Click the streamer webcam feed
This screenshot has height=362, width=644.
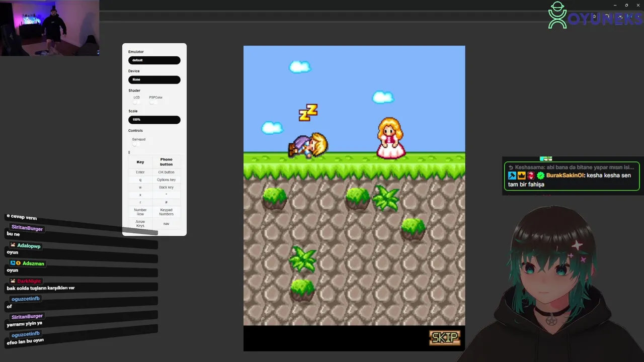coord(49,28)
